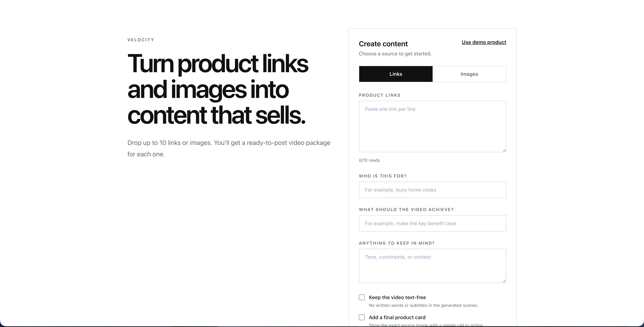
Task: Enable Keep the video text-free checkbox
Action: 362,297
